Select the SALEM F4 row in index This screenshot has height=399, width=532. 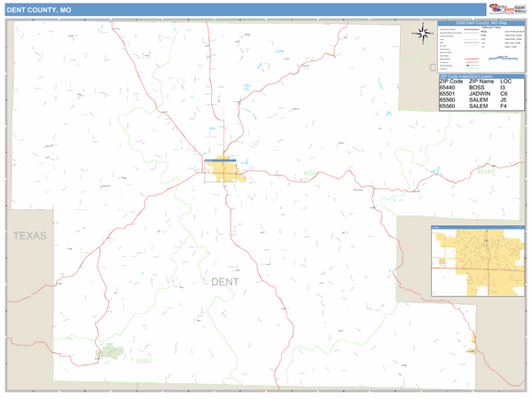pyautogui.click(x=481, y=106)
